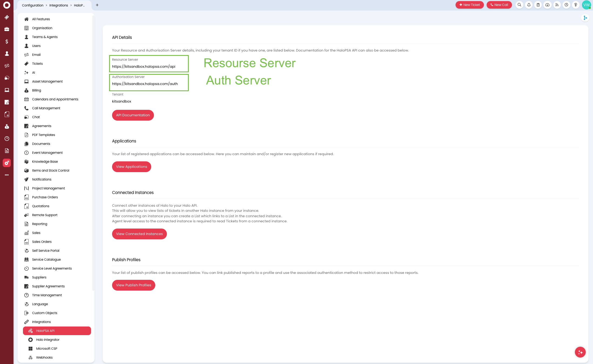Image resolution: width=593 pixels, height=364 pixels.
Task: Select the Configuration gear icon
Action: coord(7,163)
